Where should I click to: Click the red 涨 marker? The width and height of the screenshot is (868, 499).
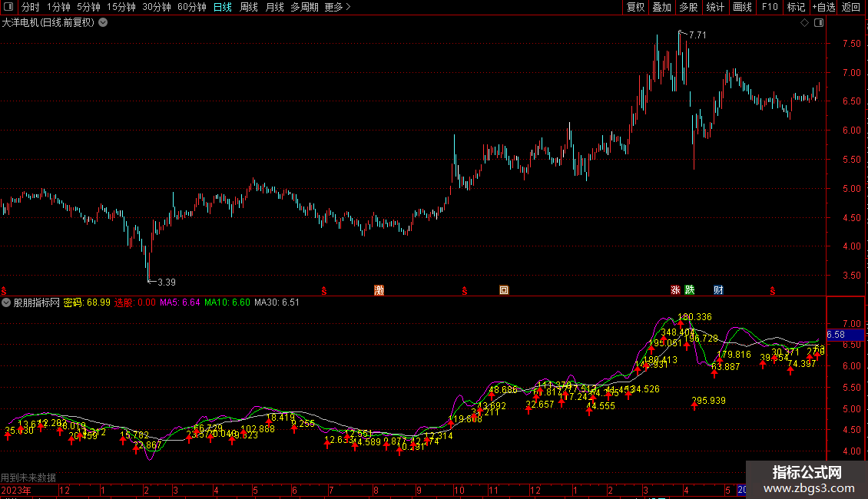click(675, 290)
